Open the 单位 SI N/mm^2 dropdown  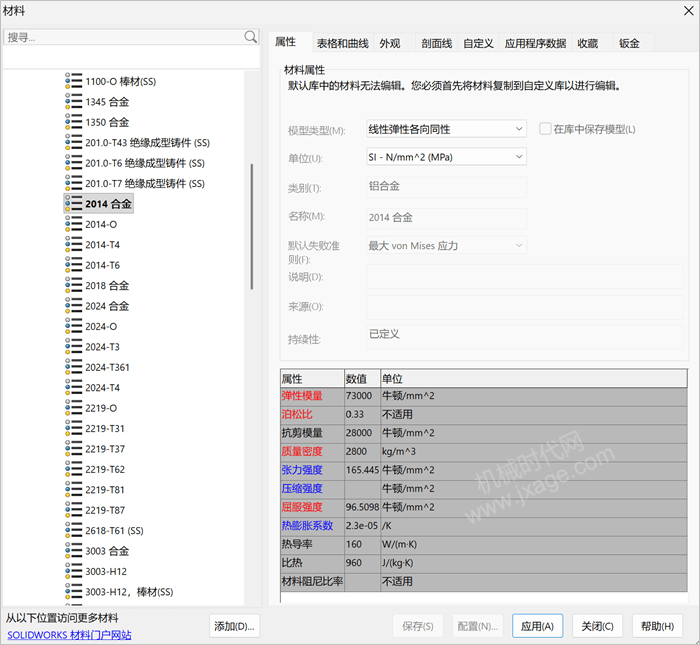coord(446,157)
